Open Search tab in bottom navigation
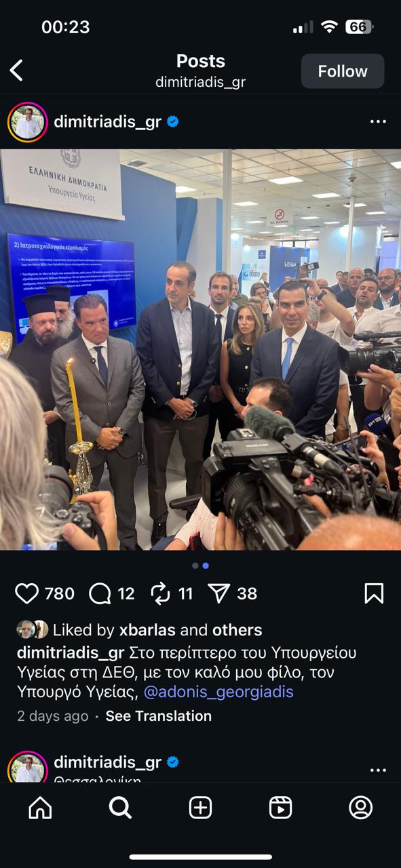 point(120,808)
